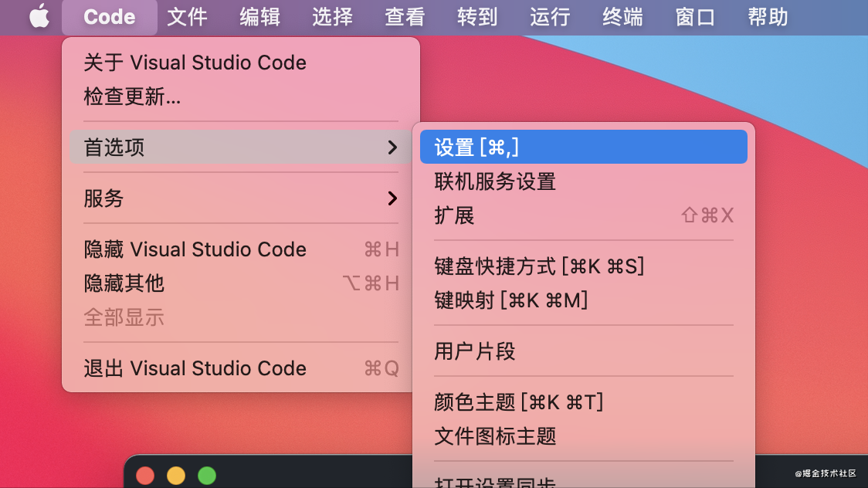Open the Code application menu
Image resolution: width=868 pixels, height=488 pixels.
tap(109, 17)
